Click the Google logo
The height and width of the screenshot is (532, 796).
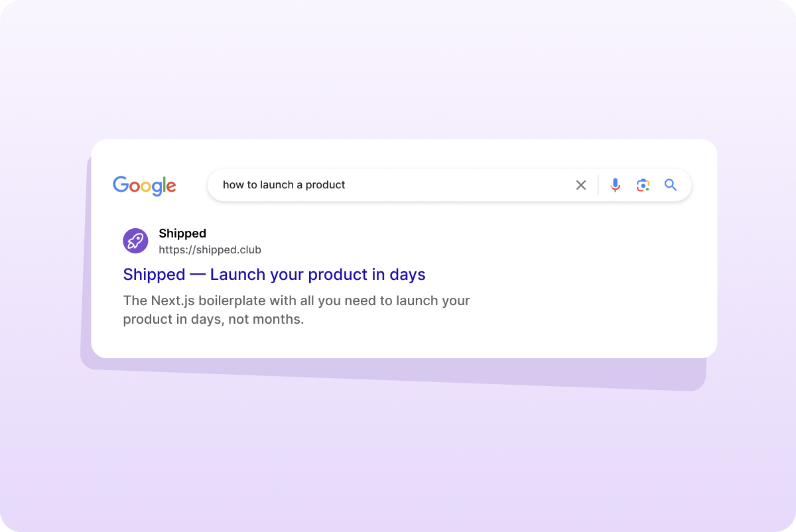tap(144, 186)
